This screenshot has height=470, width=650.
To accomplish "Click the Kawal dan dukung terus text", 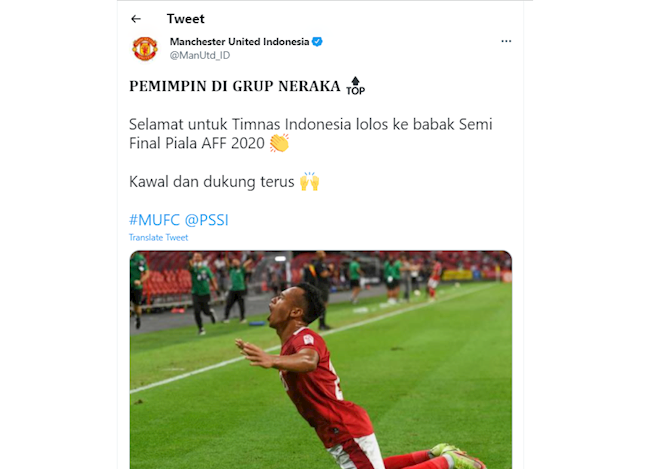I will pyautogui.click(x=211, y=182).
